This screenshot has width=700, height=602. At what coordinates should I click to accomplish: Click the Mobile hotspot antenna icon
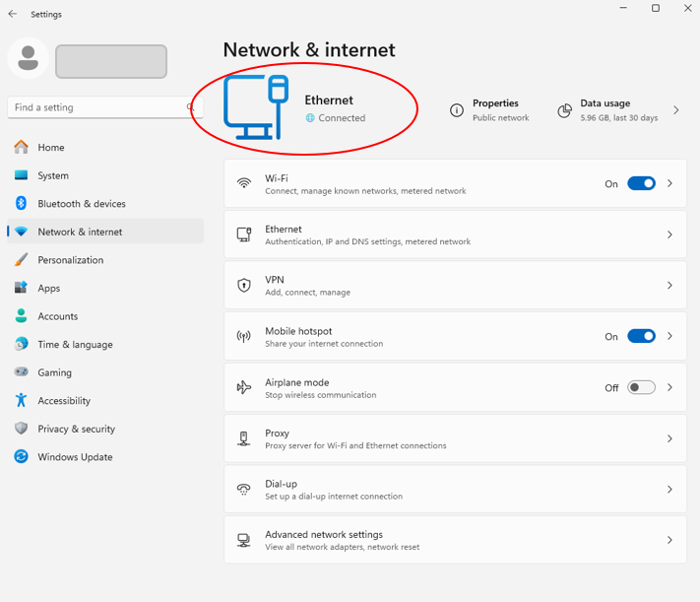(244, 337)
